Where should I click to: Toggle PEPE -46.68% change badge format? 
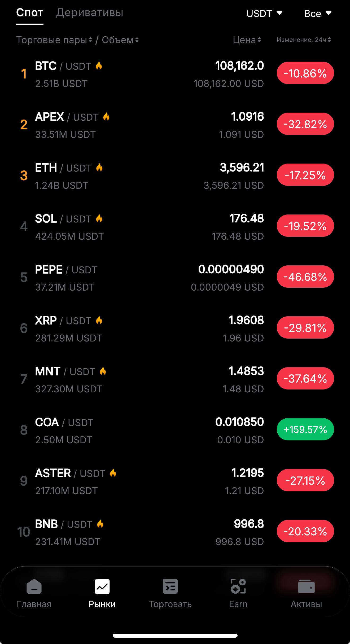coord(305,277)
